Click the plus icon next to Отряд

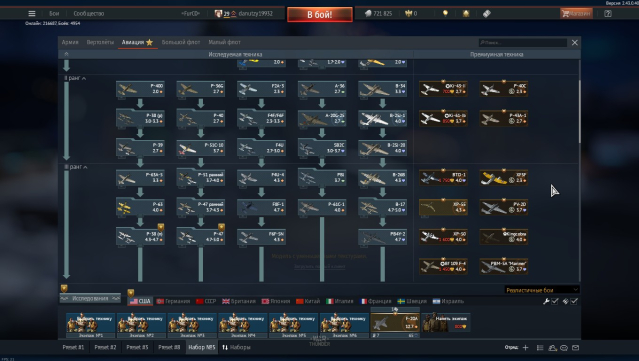coord(525,348)
